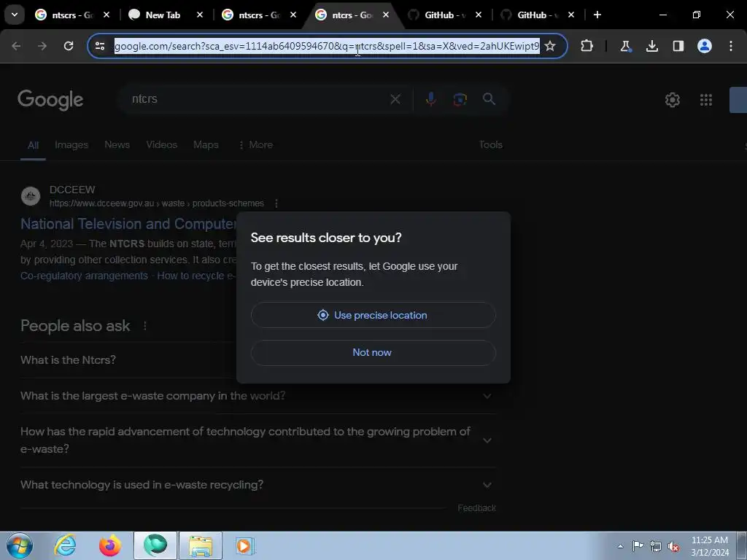Open Action Center flag tray icon
The width and height of the screenshot is (747, 560).
tap(638, 546)
